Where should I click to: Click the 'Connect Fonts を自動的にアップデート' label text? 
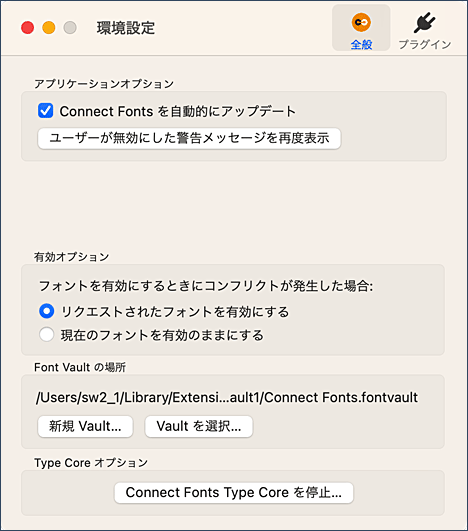click(177, 111)
